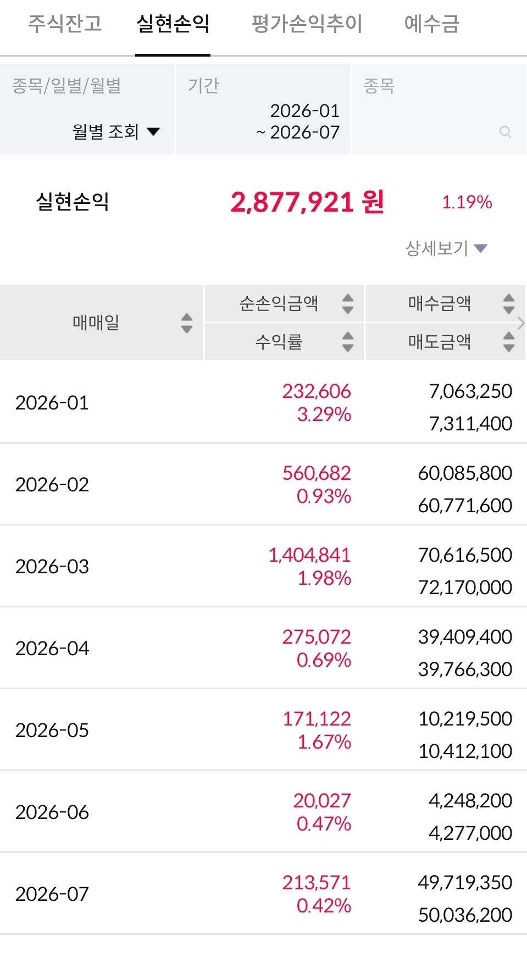Sort by 순손익금액 using its arrows

[x=347, y=303]
